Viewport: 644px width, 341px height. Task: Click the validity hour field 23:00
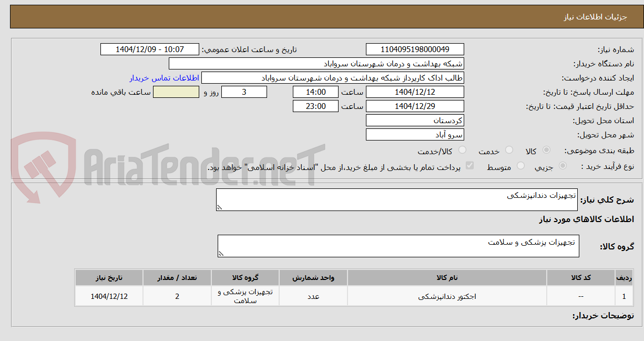click(x=315, y=106)
